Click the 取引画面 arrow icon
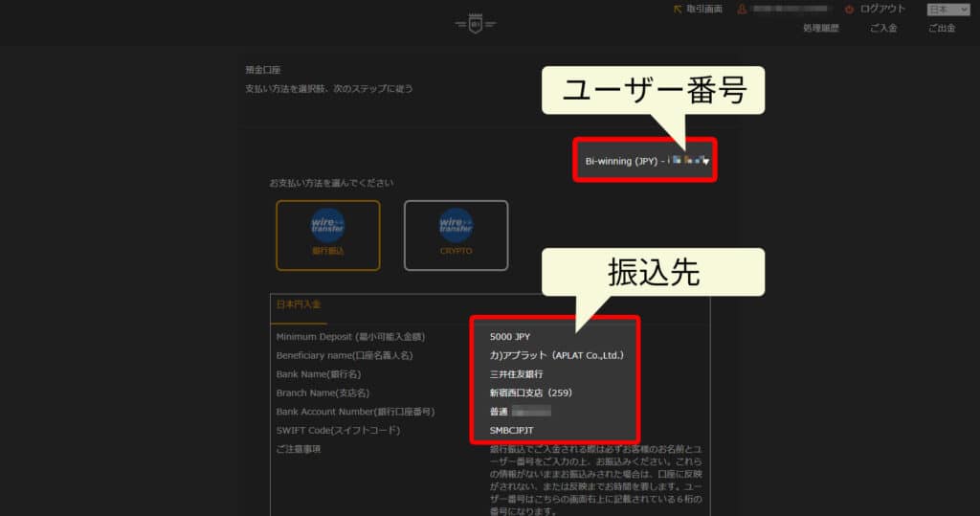The height and width of the screenshot is (516, 980). pyautogui.click(x=678, y=9)
